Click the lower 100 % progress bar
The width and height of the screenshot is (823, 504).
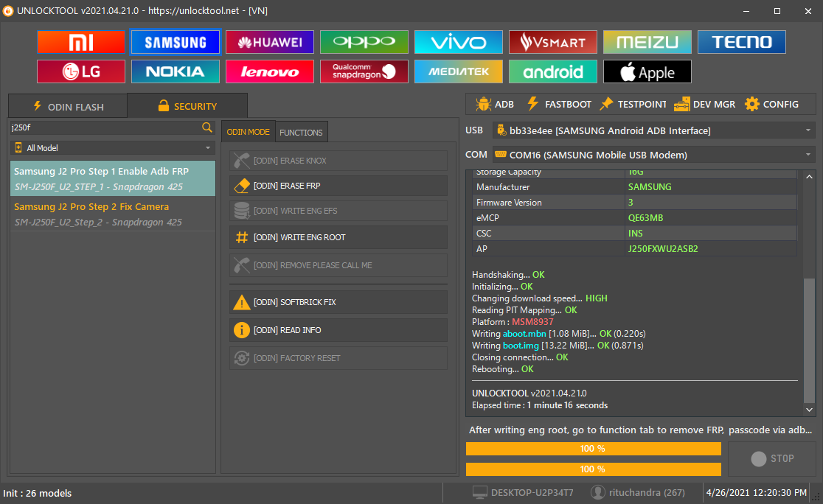click(593, 469)
